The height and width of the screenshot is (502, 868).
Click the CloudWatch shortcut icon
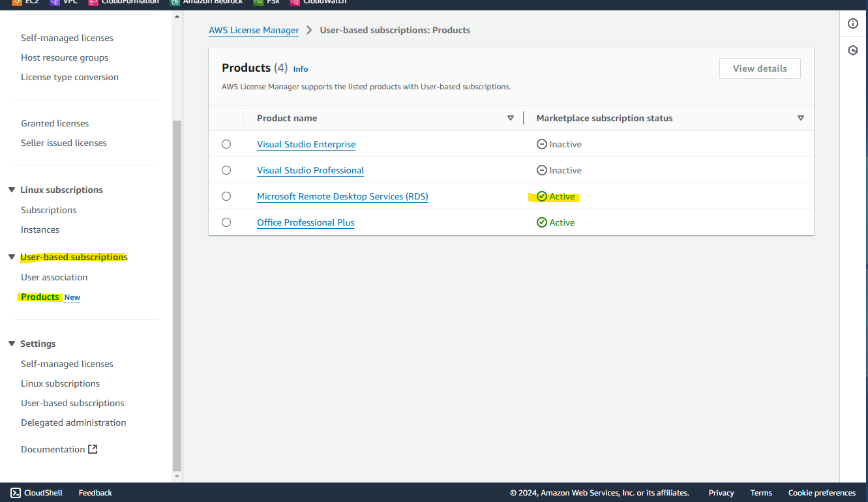click(295, 2)
